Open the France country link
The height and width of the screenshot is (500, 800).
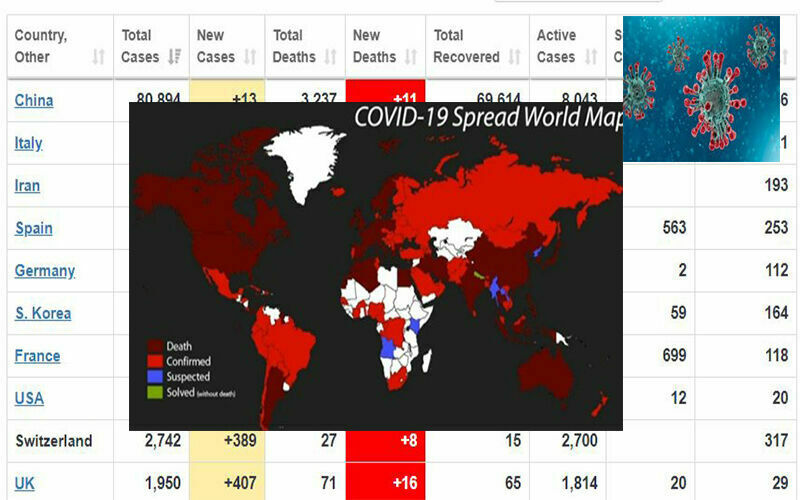click(x=37, y=356)
